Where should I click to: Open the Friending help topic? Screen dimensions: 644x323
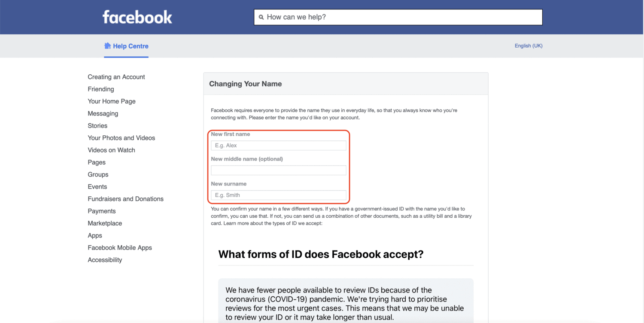101,89
